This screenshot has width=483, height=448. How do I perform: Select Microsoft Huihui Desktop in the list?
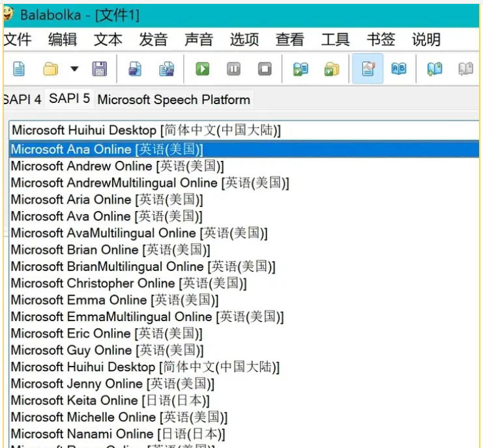pyautogui.click(x=244, y=367)
